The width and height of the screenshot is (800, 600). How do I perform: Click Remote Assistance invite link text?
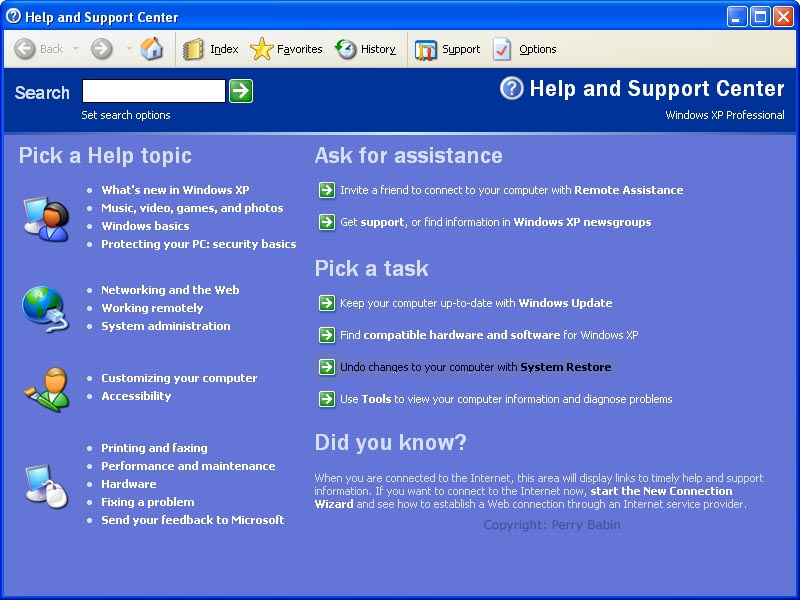[511, 190]
